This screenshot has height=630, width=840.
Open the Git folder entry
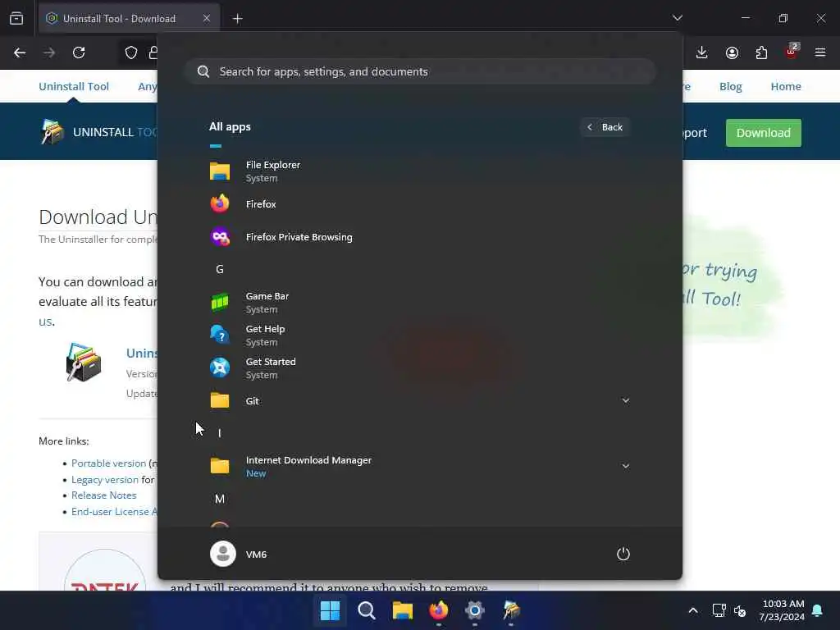(x=419, y=400)
